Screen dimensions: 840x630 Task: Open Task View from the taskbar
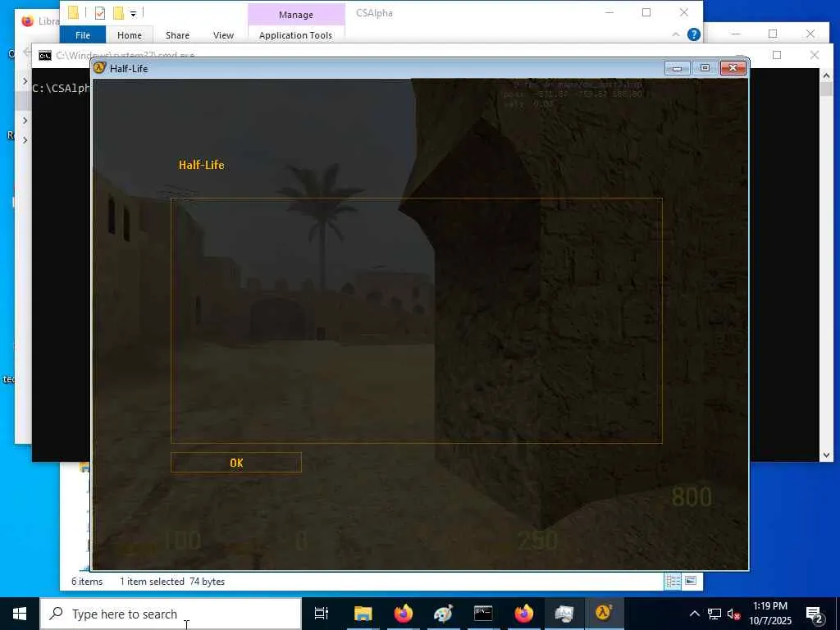[322, 614]
